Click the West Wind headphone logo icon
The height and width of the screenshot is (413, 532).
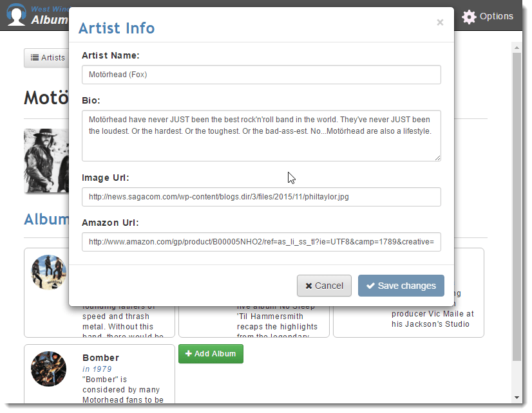pyautogui.click(x=16, y=15)
